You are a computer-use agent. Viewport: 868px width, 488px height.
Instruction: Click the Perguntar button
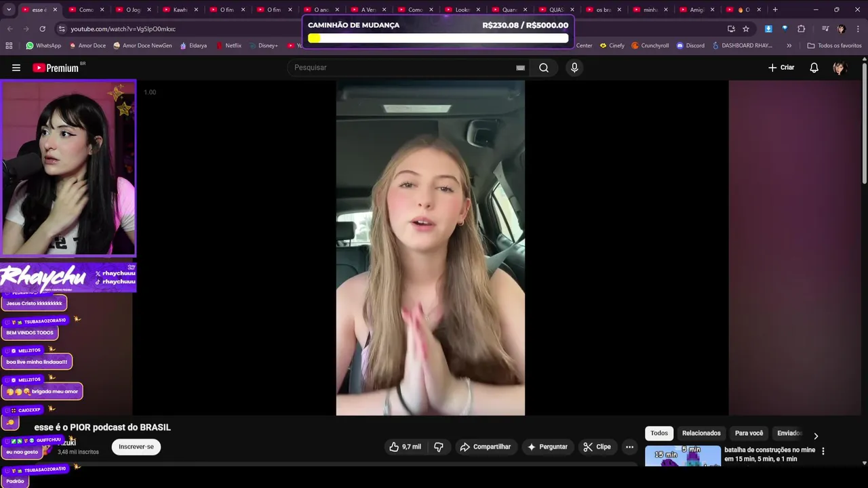(x=547, y=447)
